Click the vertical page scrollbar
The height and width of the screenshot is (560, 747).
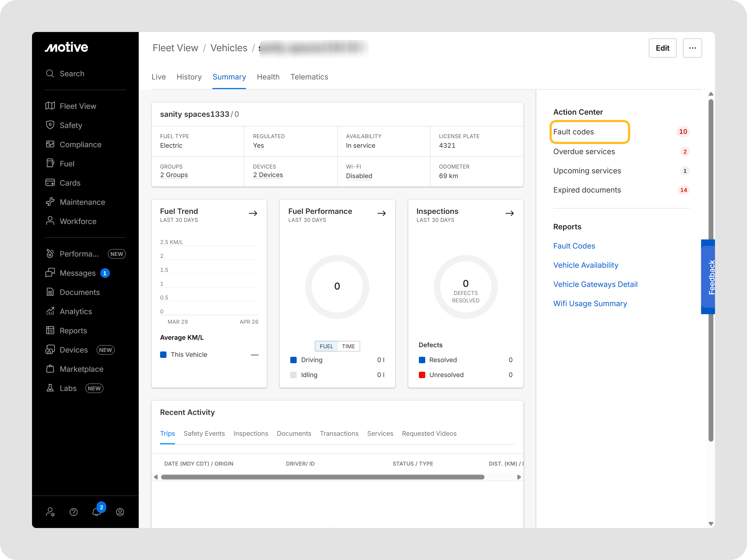[x=711, y=270]
